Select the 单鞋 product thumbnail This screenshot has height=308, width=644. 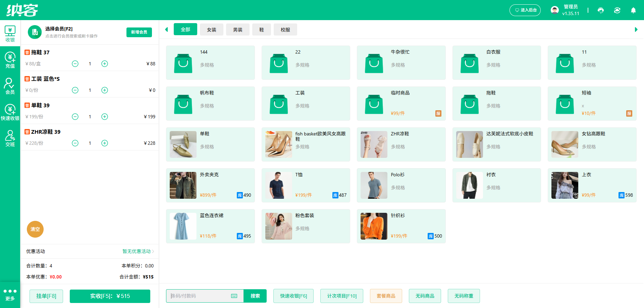coord(183,144)
